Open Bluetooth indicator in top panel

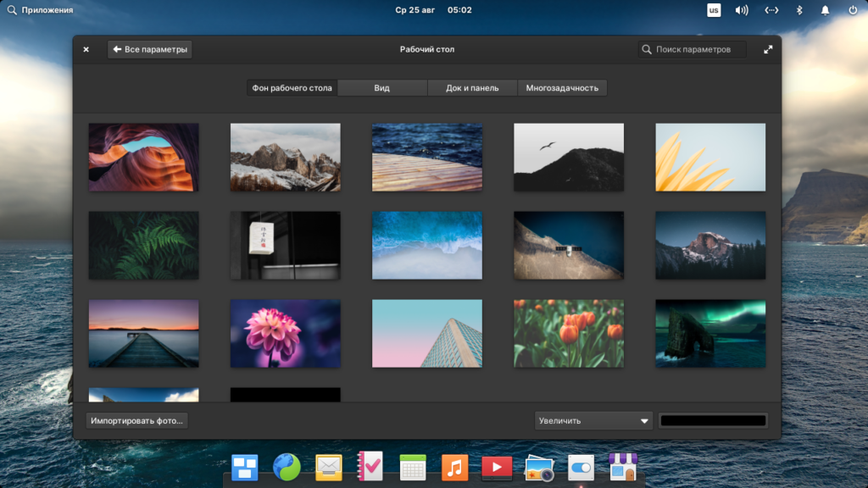pyautogui.click(x=798, y=10)
